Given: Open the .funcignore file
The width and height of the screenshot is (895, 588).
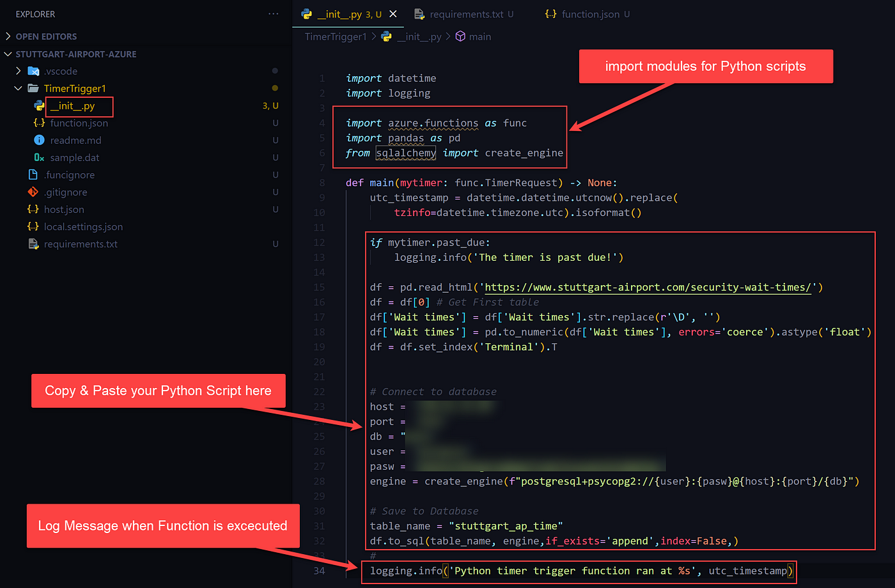Looking at the screenshot, I should point(69,174).
